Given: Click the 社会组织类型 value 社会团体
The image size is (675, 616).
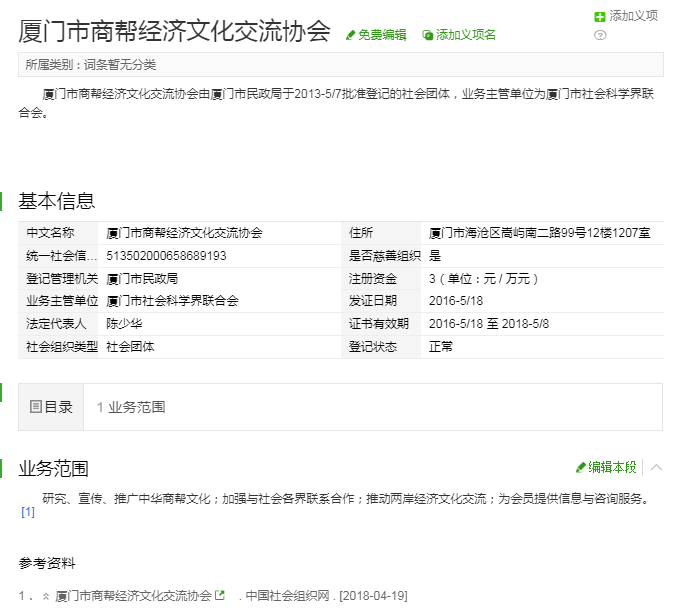Looking at the screenshot, I should (x=130, y=347).
